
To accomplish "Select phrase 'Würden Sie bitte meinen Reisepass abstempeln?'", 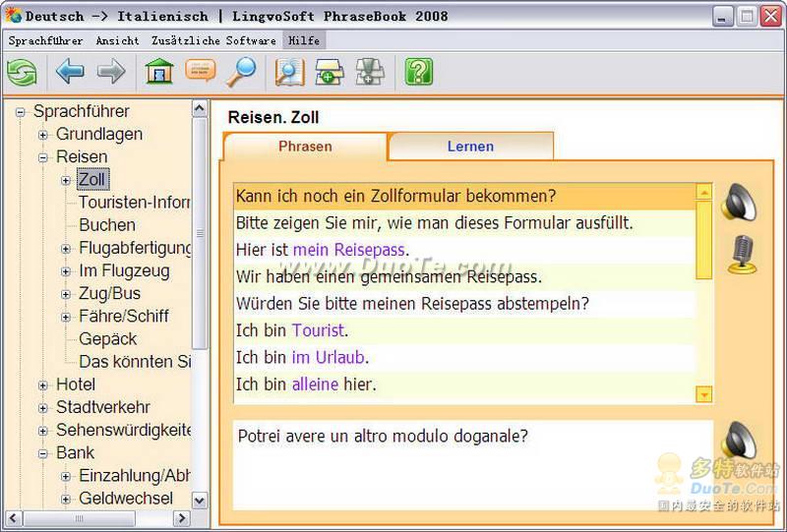I will [464, 304].
